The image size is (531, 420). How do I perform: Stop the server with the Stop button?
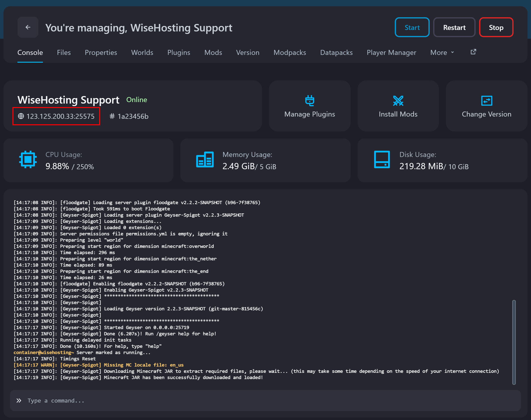(x=496, y=27)
